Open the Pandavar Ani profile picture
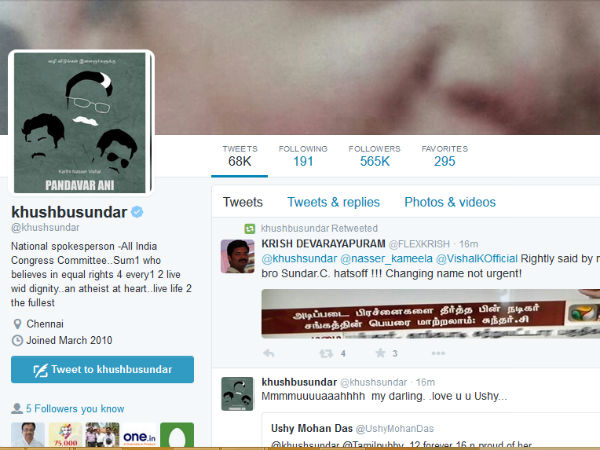600x450 pixels. [x=81, y=123]
